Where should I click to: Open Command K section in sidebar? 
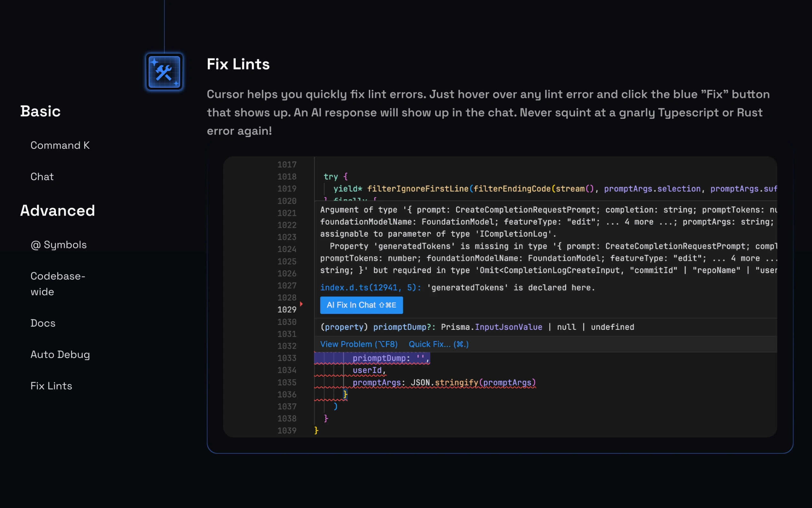tap(60, 145)
